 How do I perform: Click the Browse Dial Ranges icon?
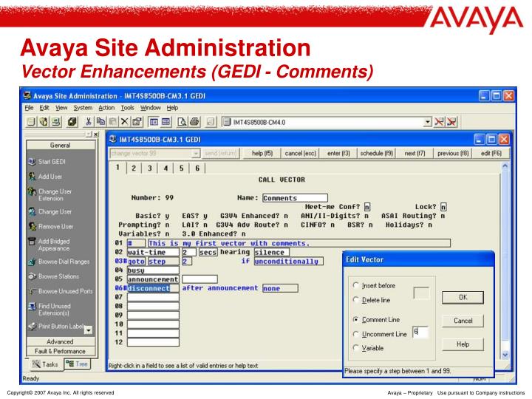[x=32, y=262]
